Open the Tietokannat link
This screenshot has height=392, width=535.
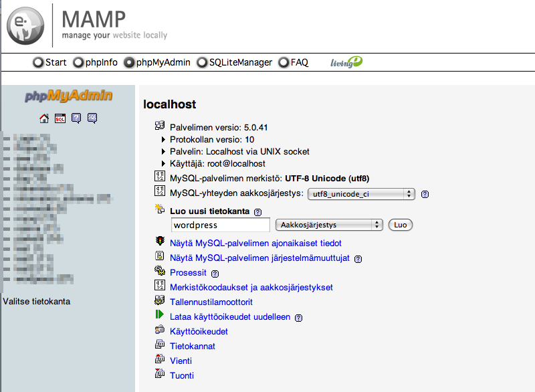[x=193, y=346]
